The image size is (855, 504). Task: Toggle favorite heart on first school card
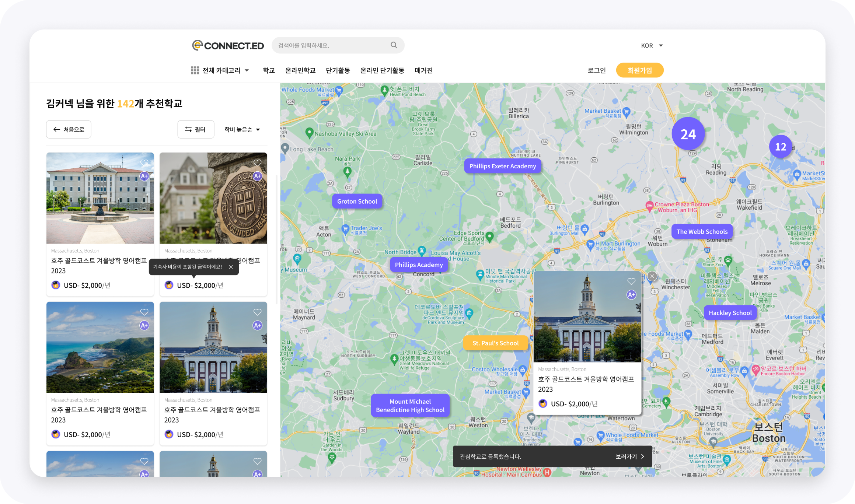(144, 163)
